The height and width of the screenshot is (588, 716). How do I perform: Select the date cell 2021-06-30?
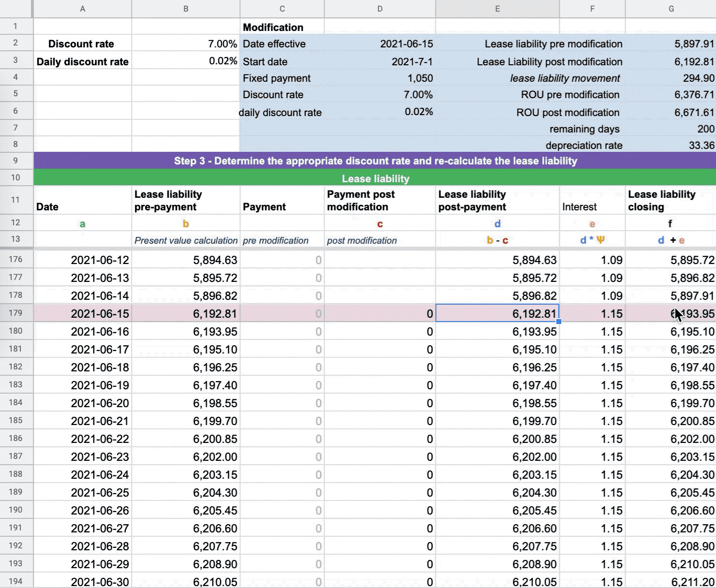83,581
